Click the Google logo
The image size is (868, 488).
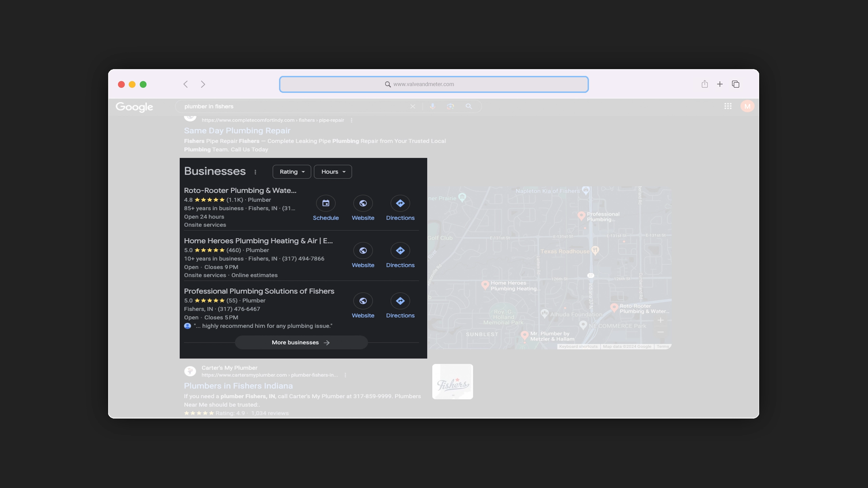coord(134,107)
